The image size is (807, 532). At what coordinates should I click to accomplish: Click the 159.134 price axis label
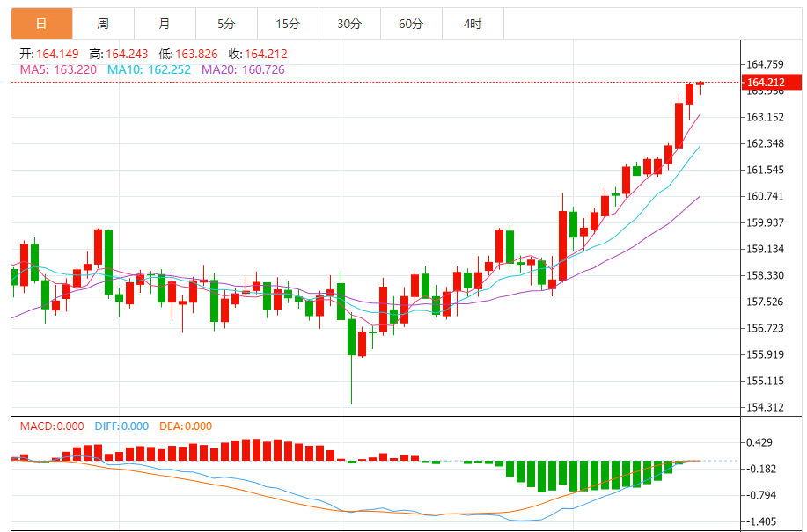point(766,250)
